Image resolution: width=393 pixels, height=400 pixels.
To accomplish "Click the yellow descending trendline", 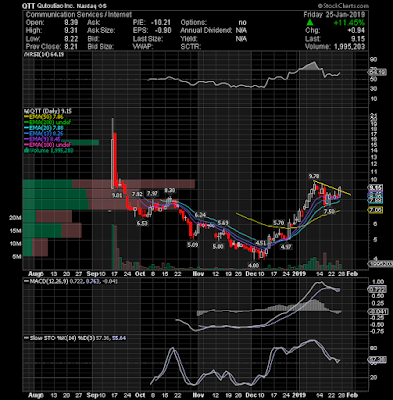I will pos(332,188).
